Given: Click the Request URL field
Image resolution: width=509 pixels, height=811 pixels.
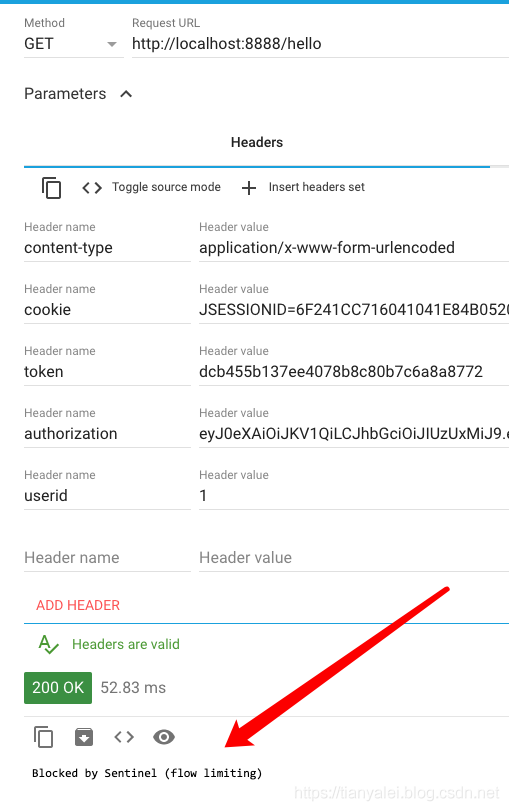Looking at the screenshot, I should (x=320, y=44).
